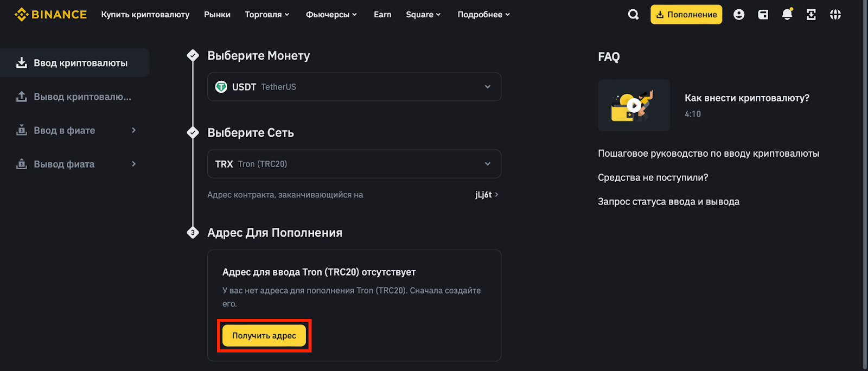
Task: Click the USDT Tether coin icon
Action: pos(221,87)
